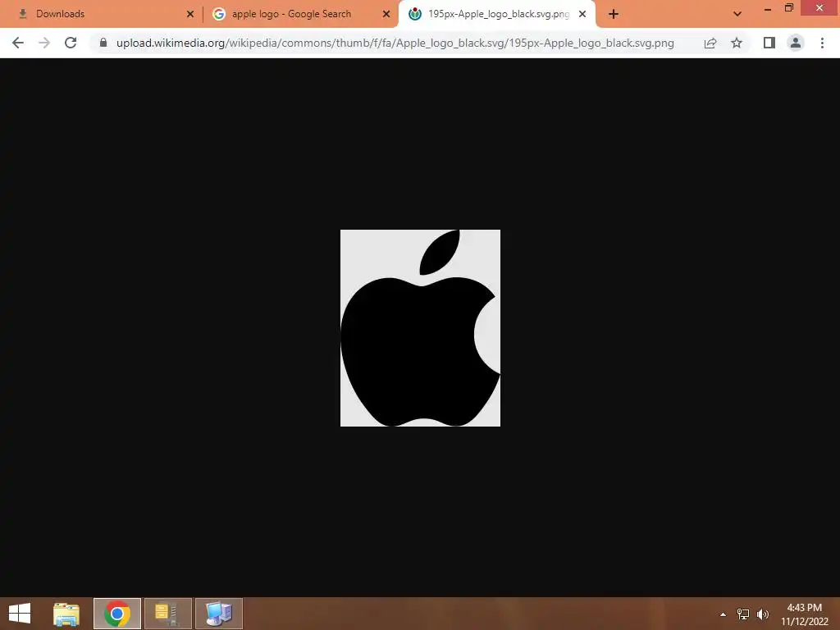This screenshot has width=840, height=630.
Task: Click the download icon on the Downloads tab
Action: [22, 14]
